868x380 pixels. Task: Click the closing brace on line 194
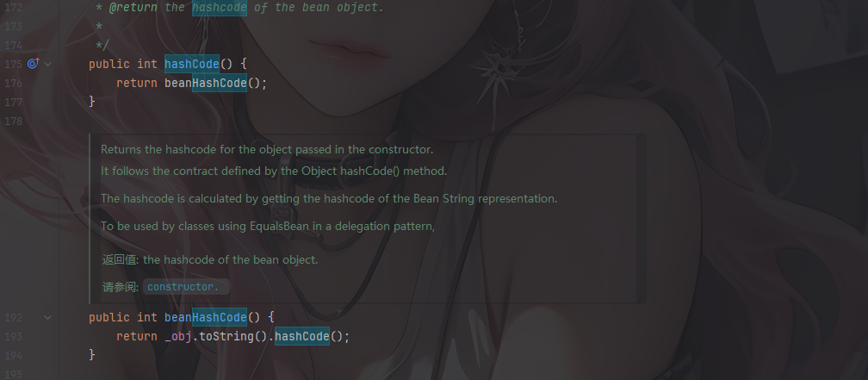(92, 354)
